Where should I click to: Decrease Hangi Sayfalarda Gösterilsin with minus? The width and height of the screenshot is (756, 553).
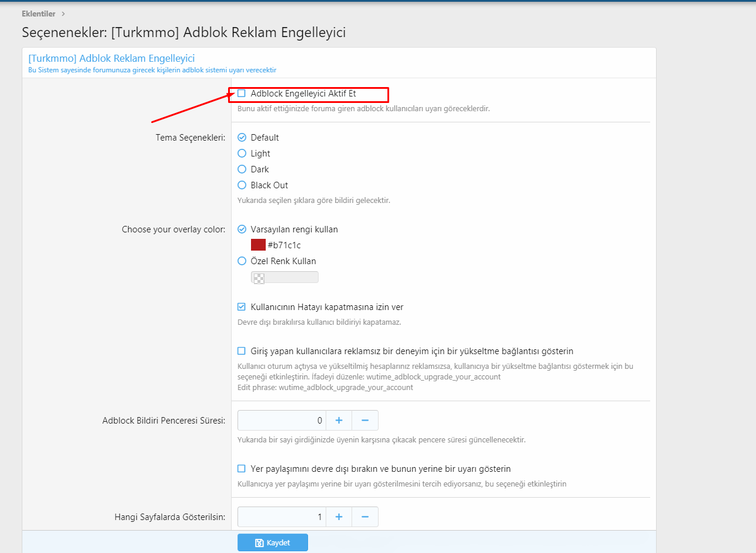point(365,517)
